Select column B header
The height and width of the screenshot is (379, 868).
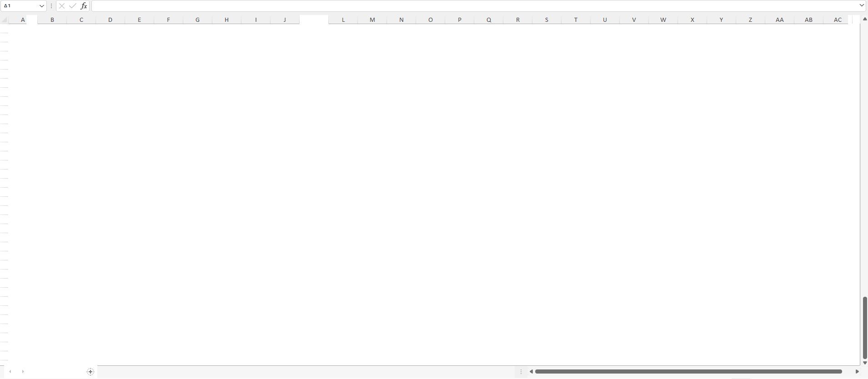click(52, 20)
